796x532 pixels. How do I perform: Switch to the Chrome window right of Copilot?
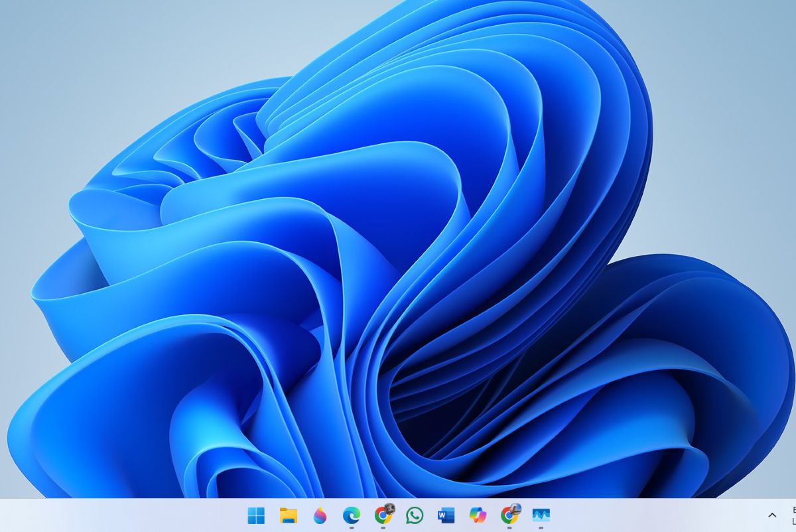(509, 515)
